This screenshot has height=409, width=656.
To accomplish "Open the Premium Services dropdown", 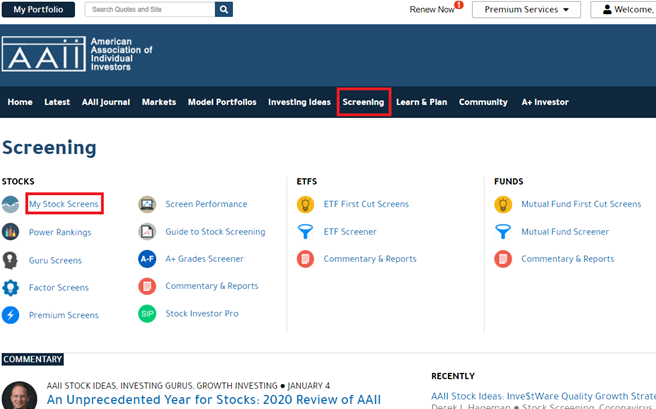I will pyautogui.click(x=526, y=9).
